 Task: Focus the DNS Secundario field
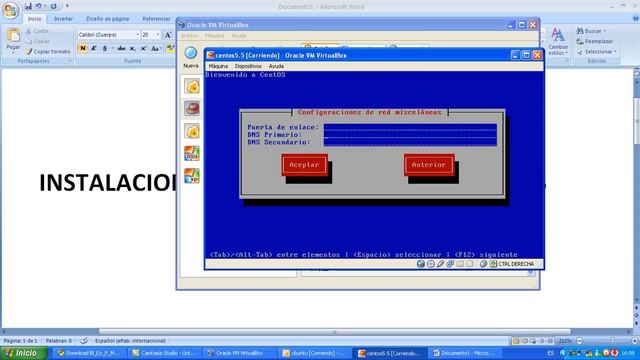(410, 142)
